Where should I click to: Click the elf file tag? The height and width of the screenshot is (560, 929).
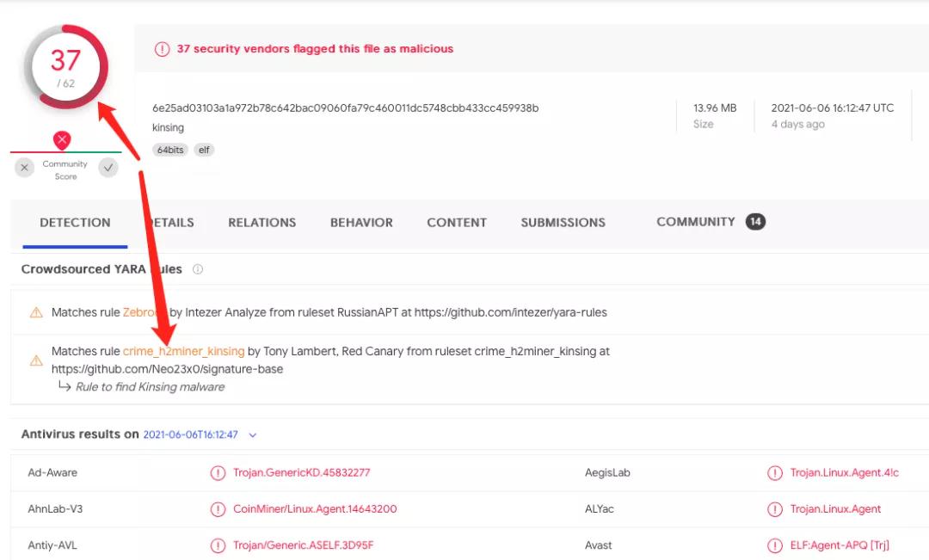tap(204, 150)
